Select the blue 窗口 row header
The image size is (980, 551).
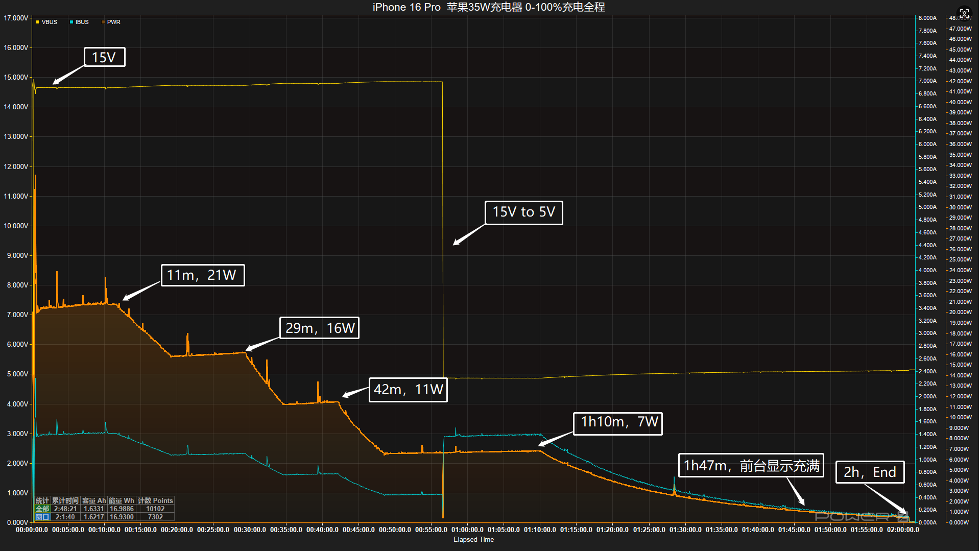(42, 517)
